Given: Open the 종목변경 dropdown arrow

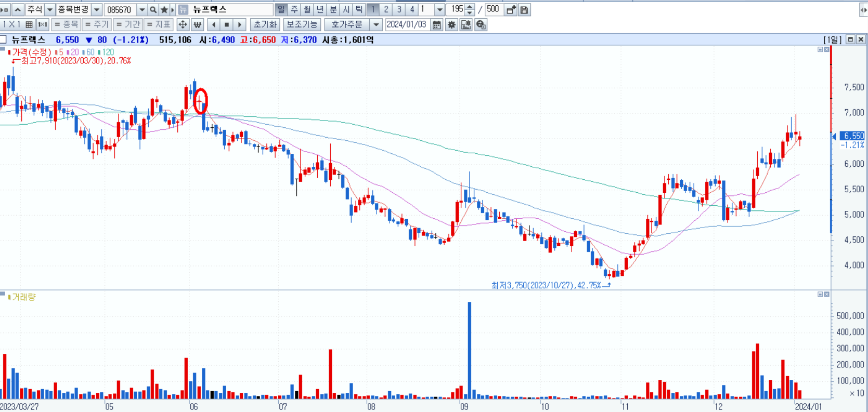Looking at the screenshot, I should click(97, 9).
